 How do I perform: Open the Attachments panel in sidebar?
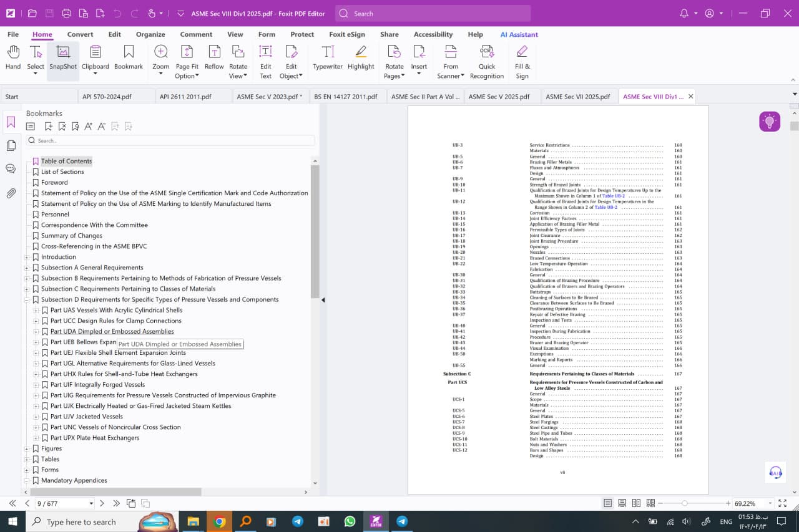[11, 193]
